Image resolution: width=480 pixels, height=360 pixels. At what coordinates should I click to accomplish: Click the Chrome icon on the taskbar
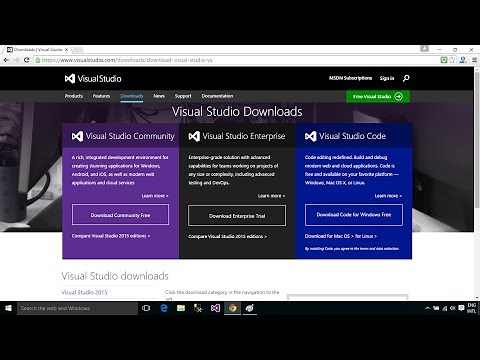point(233,308)
